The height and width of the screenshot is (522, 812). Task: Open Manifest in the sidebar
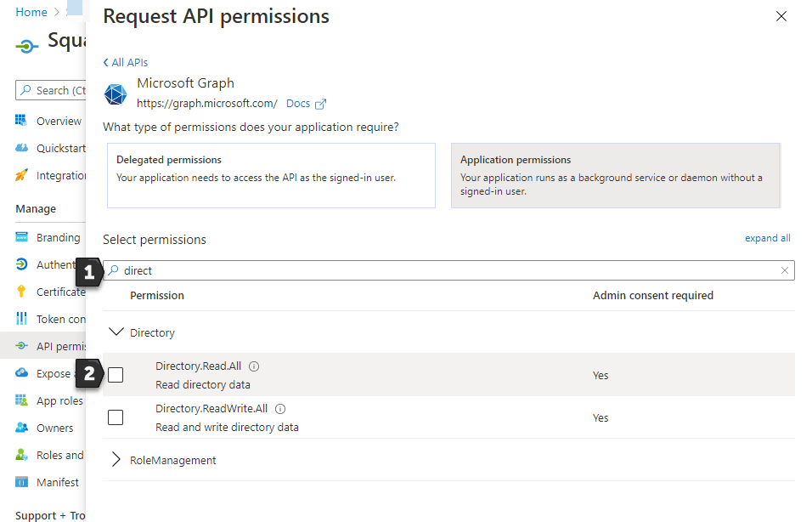coord(58,483)
